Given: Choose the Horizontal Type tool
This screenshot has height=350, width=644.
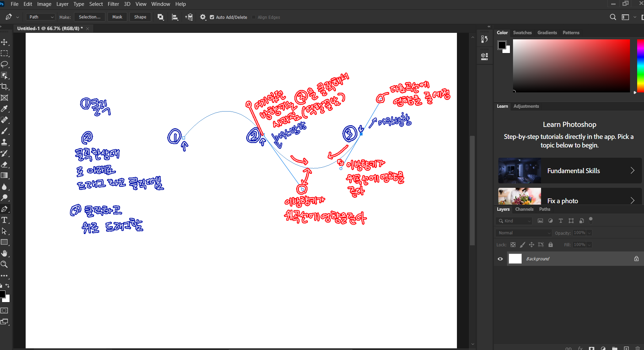Looking at the screenshot, I should [4, 220].
